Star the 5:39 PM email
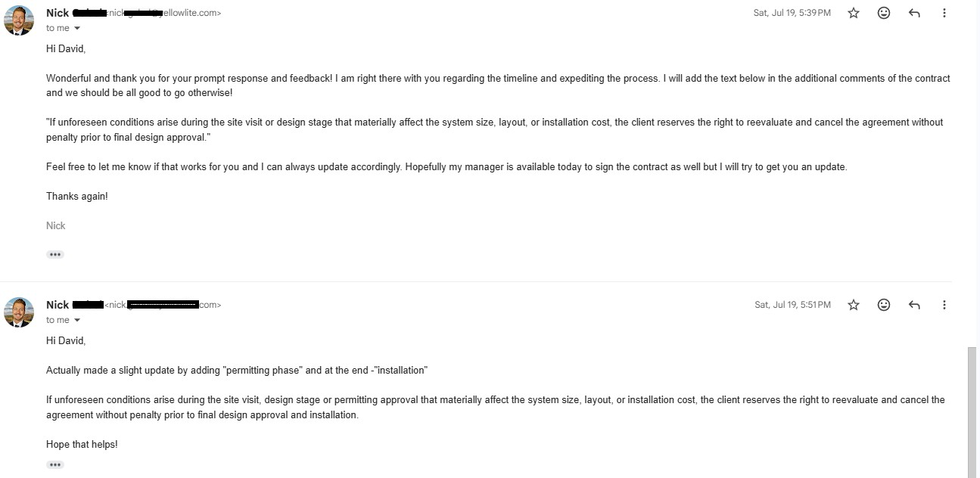This screenshot has height=478, width=980. [x=854, y=13]
